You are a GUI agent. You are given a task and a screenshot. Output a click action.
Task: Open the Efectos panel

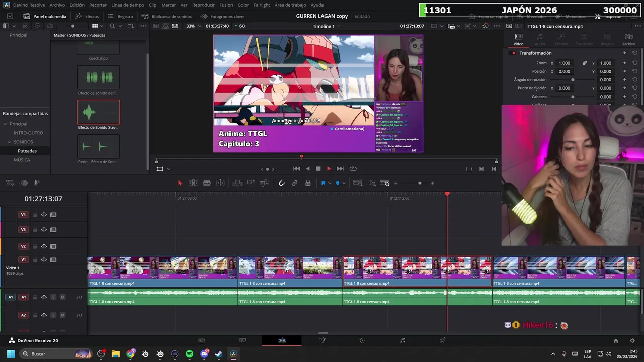pyautogui.click(x=87, y=16)
